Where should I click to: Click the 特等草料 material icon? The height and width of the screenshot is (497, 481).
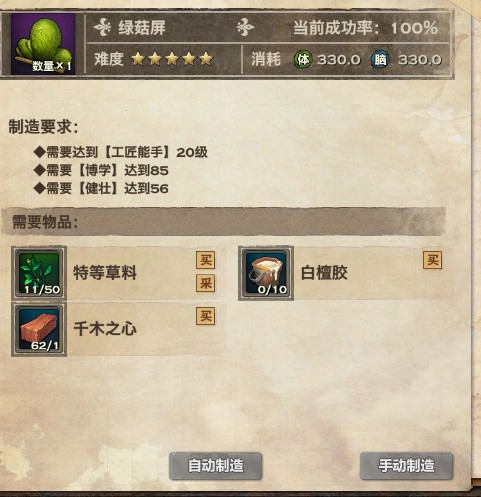click(x=39, y=273)
